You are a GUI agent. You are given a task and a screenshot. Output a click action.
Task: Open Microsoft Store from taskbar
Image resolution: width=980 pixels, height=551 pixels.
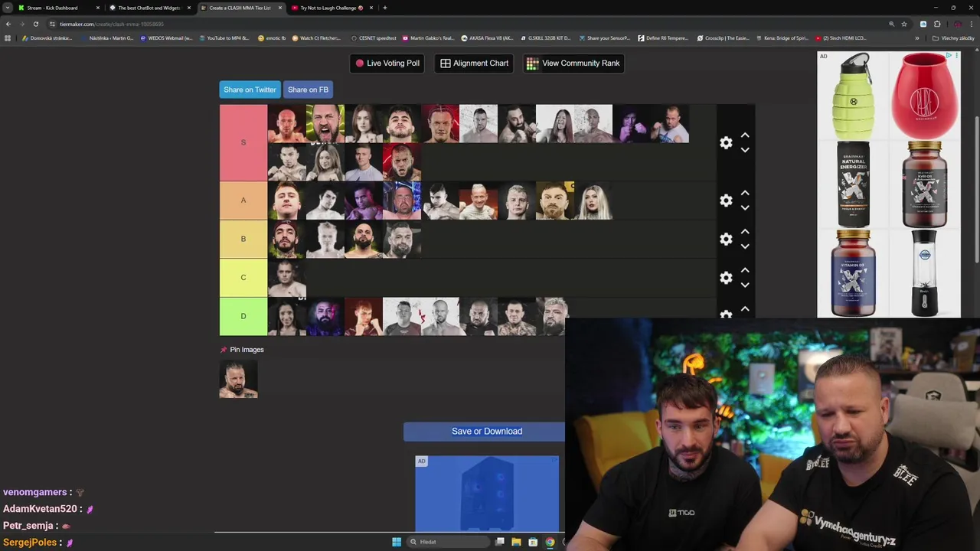(533, 542)
